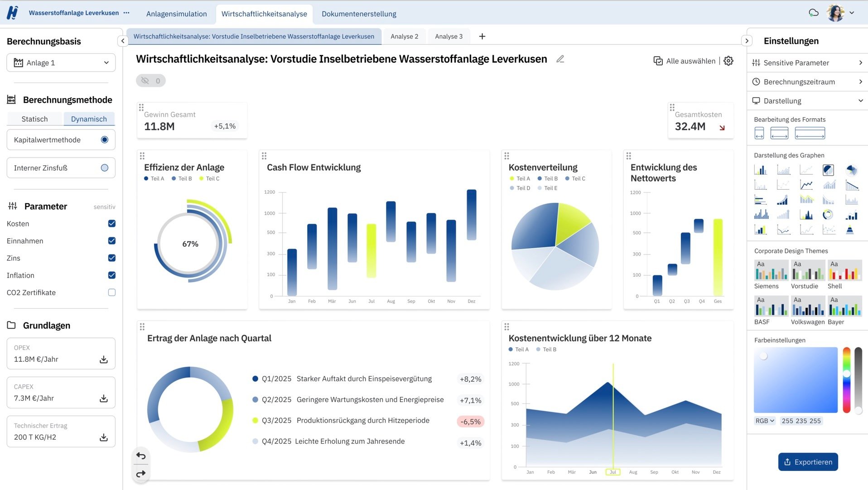This screenshot has height=490, width=868.
Task: Enable the CO2 Zertifikate checkbox
Action: 112,293
